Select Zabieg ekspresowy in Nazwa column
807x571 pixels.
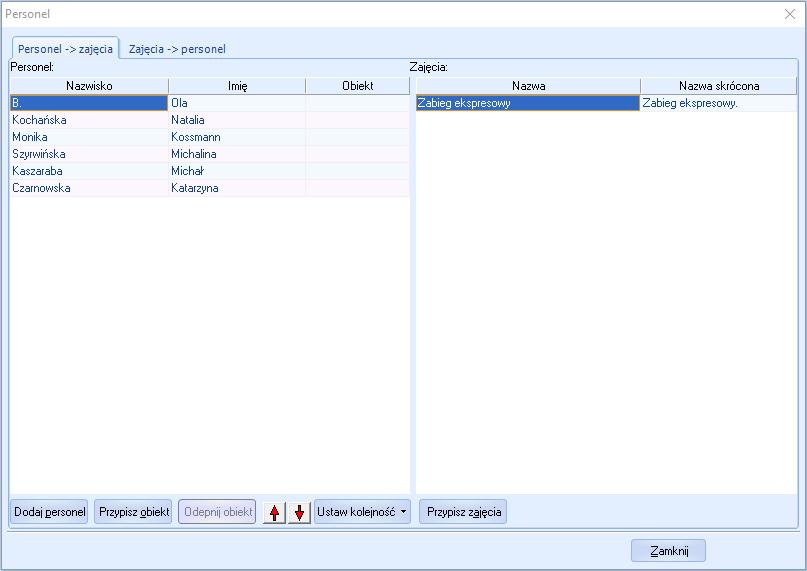[x=528, y=103]
